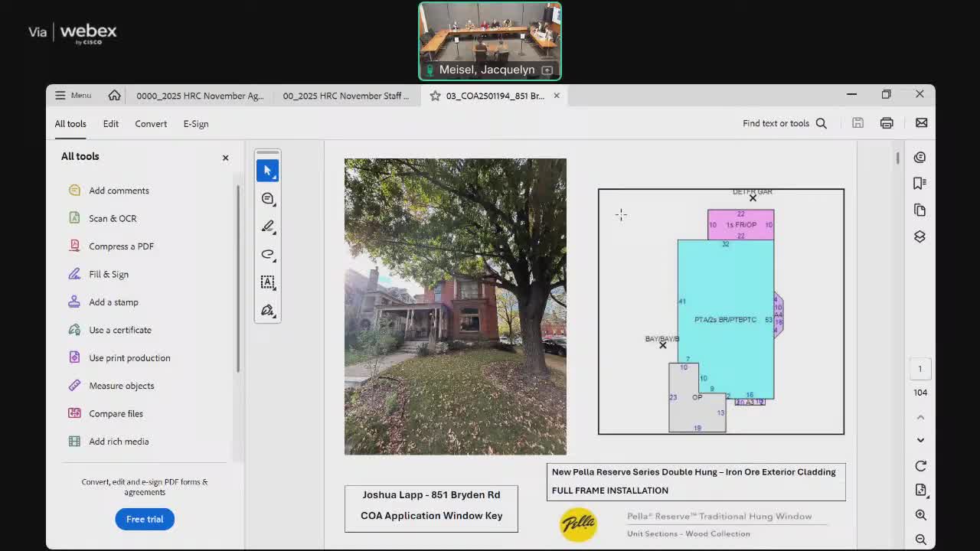Click the Print icon near the search bar

pos(887,122)
